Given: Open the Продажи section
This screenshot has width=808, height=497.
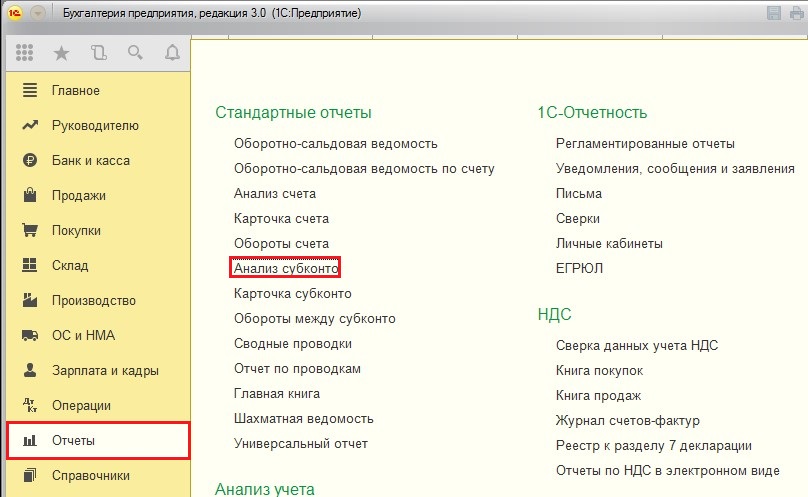Looking at the screenshot, I should [98, 195].
